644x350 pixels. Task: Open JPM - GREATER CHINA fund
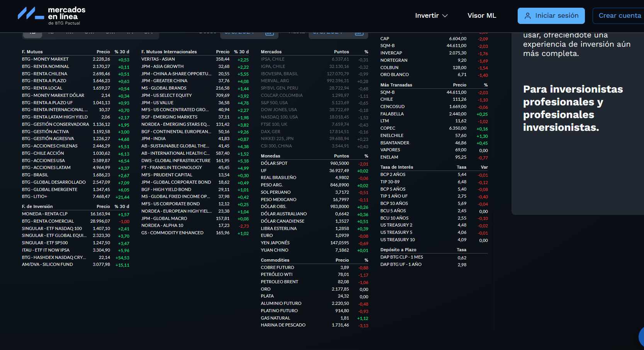195,81
